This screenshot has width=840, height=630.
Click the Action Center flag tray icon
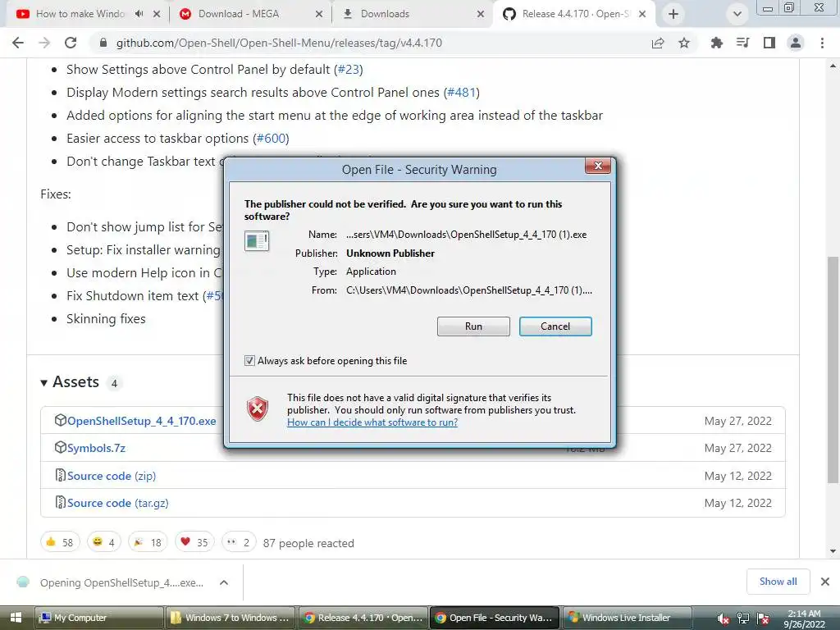click(x=764, y=619)
